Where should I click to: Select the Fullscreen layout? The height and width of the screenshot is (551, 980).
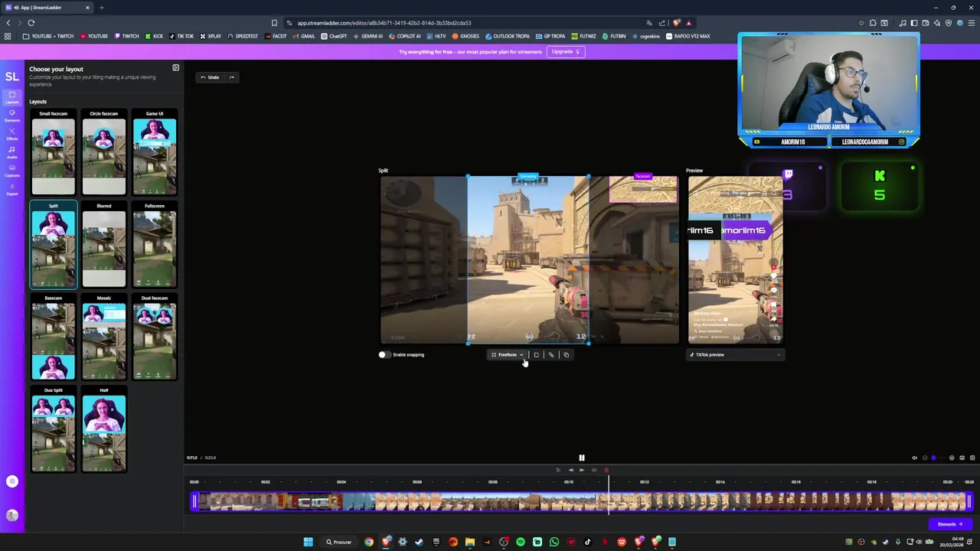tap(155, 245)
